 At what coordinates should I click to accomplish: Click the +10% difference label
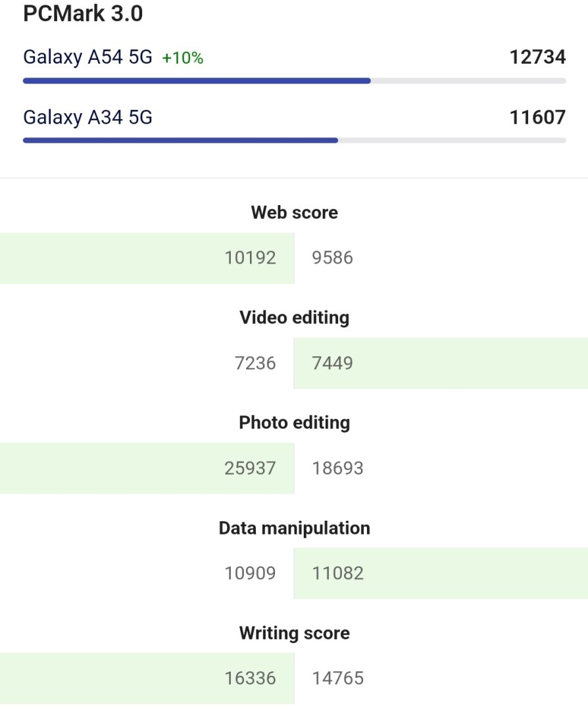click(x=183, y=58)
